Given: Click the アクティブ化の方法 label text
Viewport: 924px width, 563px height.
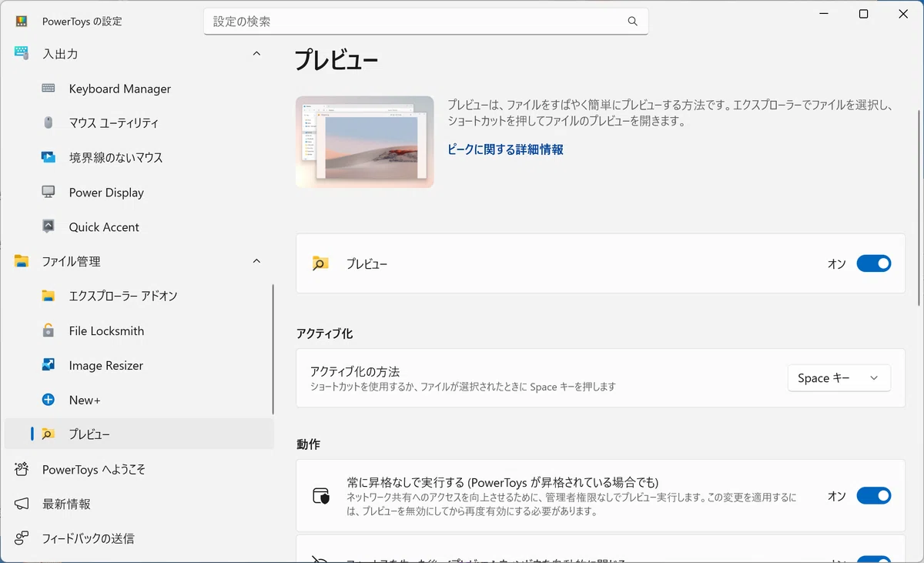Looking at the screenshot, I should [355, 371].
